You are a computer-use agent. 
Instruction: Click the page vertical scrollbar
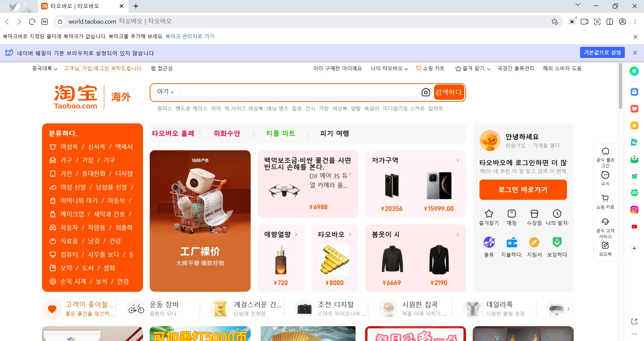coord(620,88)
